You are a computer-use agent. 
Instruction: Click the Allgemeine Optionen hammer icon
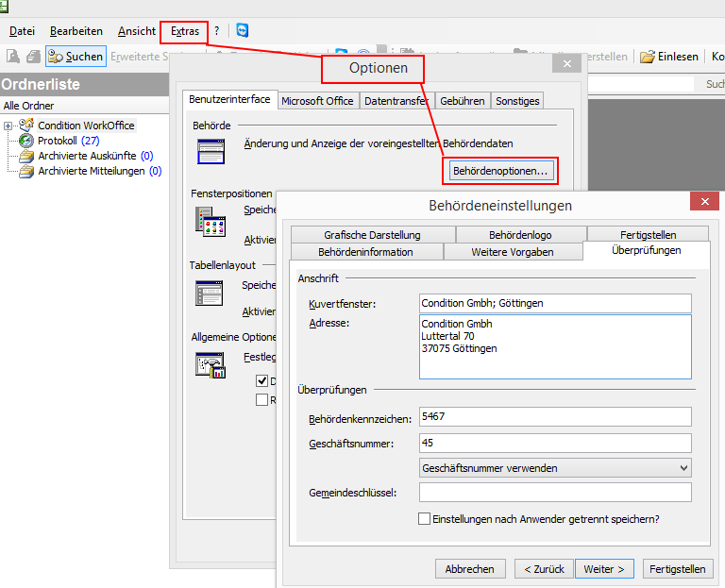(x=210, y=365)
